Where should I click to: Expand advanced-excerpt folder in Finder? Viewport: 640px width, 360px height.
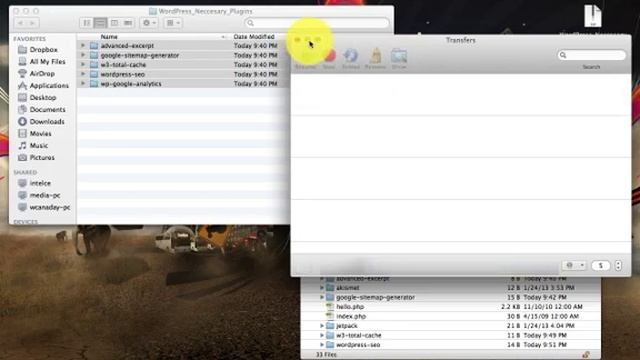(83, 45)
